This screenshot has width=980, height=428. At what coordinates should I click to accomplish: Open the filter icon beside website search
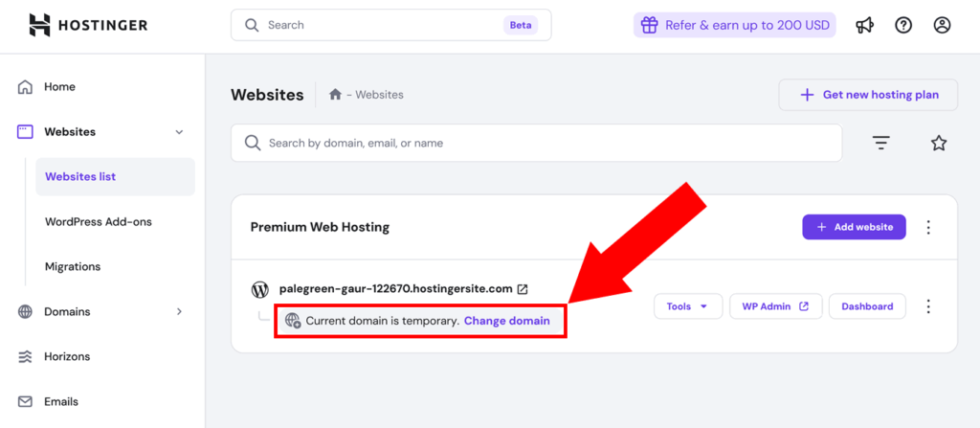[881, 144]
